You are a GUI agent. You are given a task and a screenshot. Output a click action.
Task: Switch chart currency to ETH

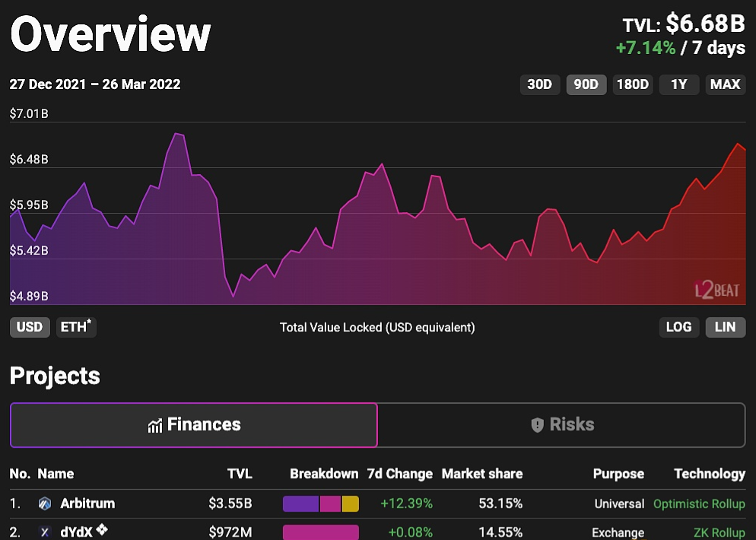(76, 327)
